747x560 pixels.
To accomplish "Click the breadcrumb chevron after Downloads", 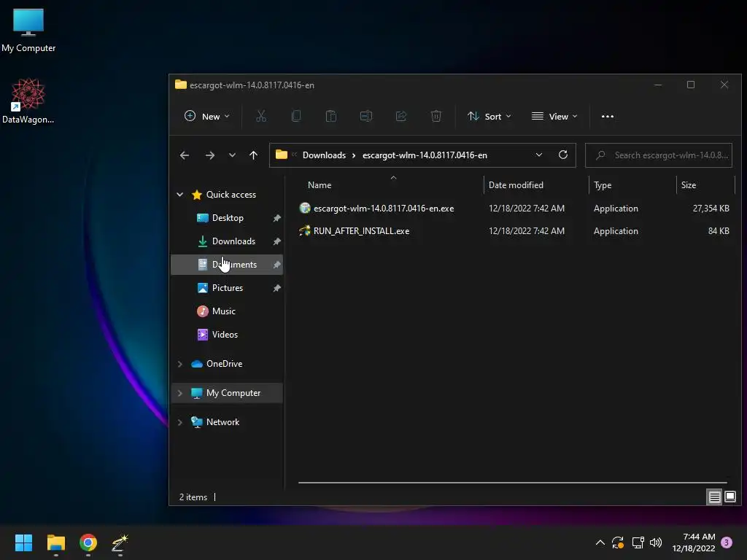I will point(354,155).
